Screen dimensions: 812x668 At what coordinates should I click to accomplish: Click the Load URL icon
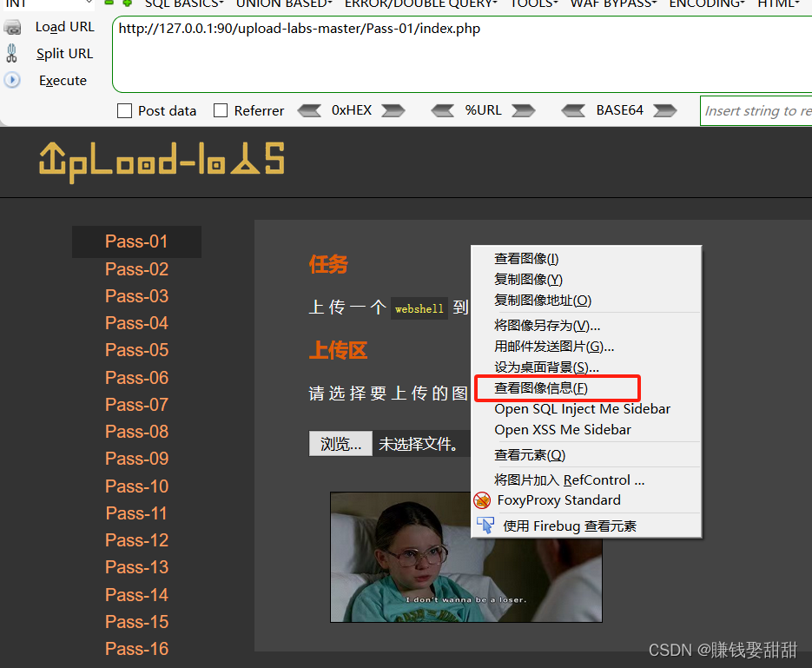[x=12, y=27]
